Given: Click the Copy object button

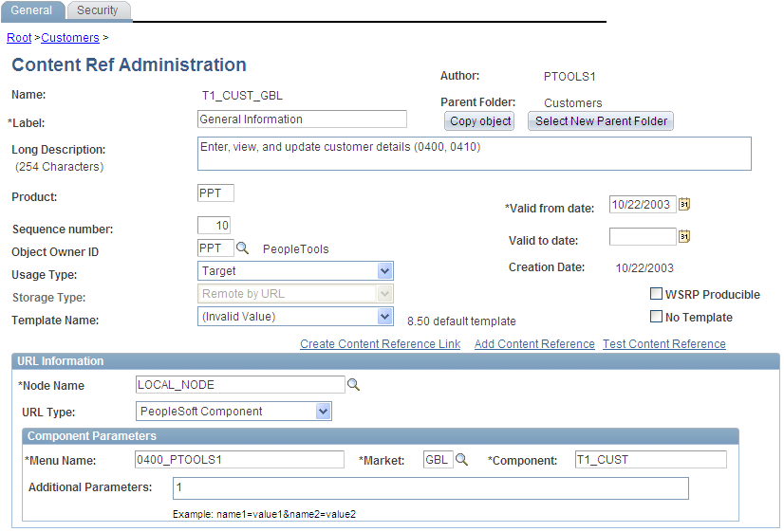Looking at the screenshot, I should 479,121.
